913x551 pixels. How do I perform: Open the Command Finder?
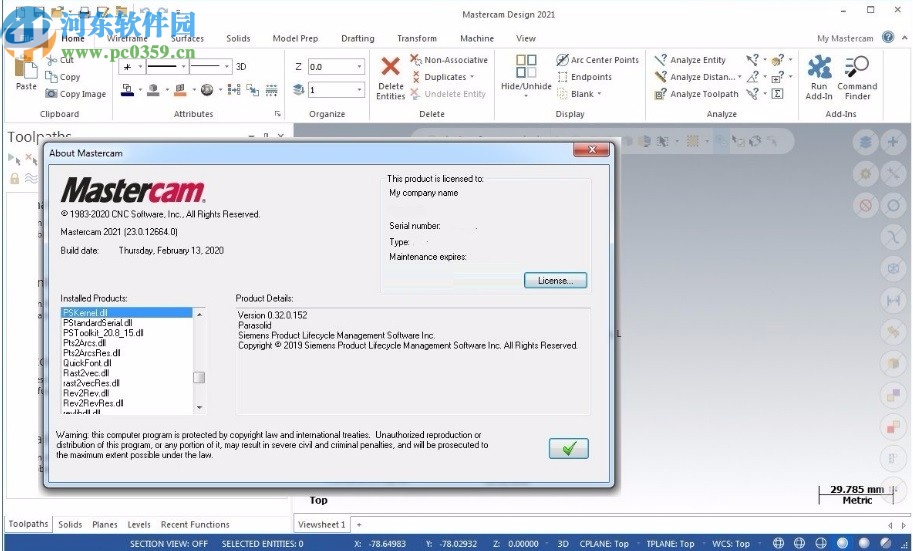857,77
